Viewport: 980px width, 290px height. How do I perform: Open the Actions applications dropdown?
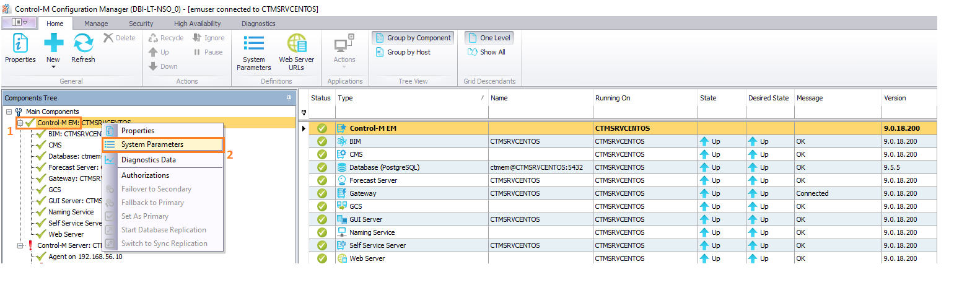click(344, 52)
